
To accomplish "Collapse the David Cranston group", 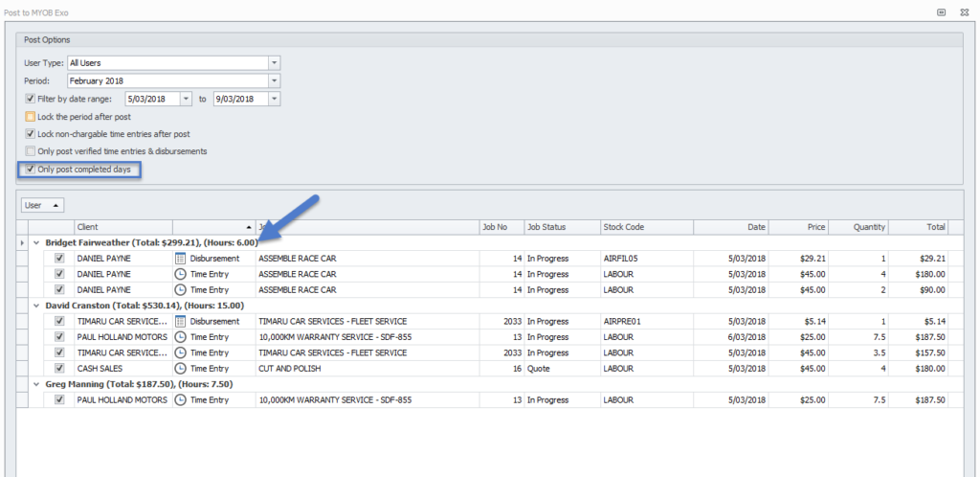I will click(x=36, y=306).
